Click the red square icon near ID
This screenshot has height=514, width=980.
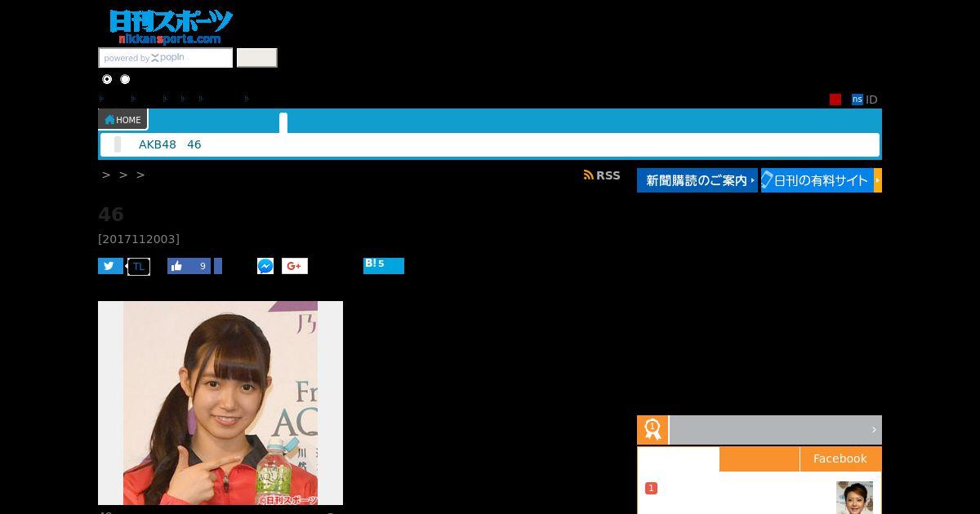(835, 100)
